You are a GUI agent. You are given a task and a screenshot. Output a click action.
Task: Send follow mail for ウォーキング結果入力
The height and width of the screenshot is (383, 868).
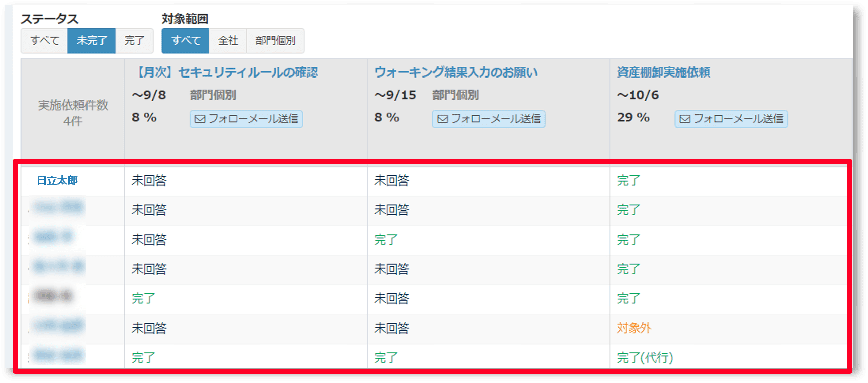(489, 119)
